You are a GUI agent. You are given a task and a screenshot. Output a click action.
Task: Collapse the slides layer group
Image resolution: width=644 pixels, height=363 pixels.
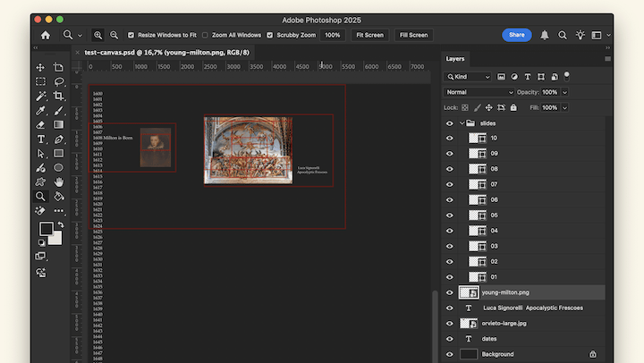[x=462, y=122]
